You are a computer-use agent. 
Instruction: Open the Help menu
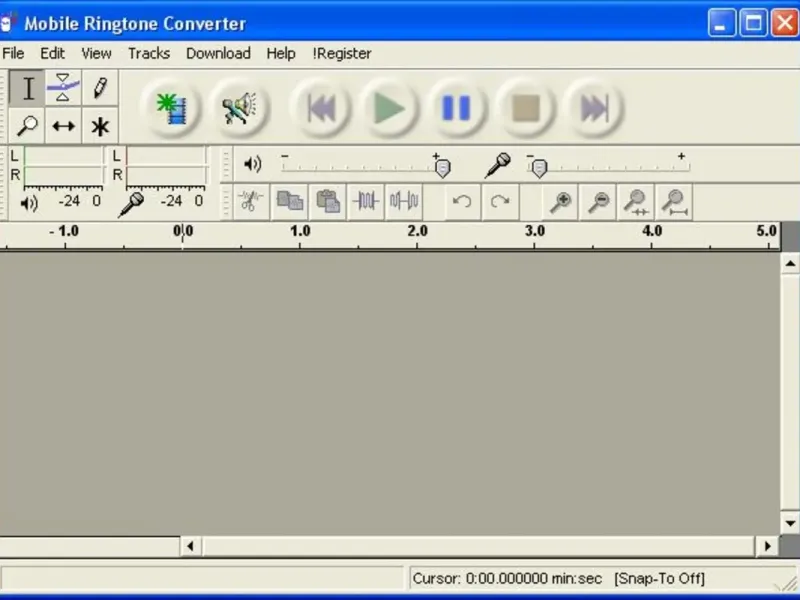coord(281,54)
